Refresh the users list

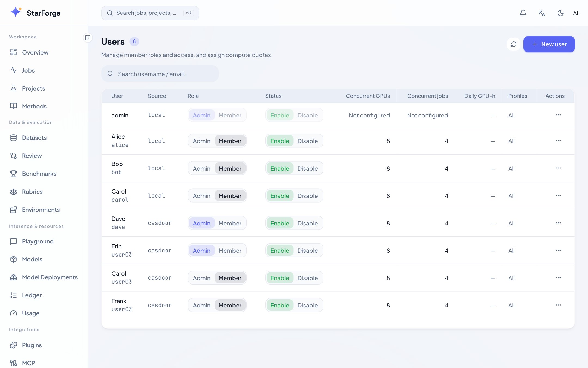coord(514,44)
